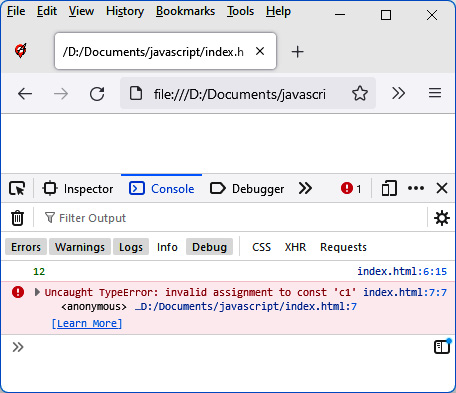456x393 pixels.
Task: Open the anonymous frame file link
Action: pos(246,306)
